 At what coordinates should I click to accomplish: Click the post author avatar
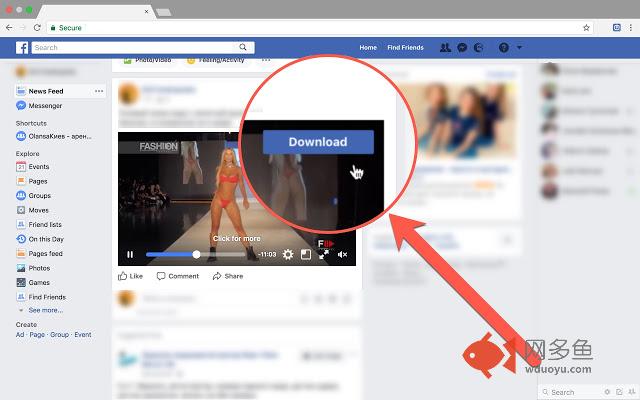pyautogui.click(x=128, y=94)
